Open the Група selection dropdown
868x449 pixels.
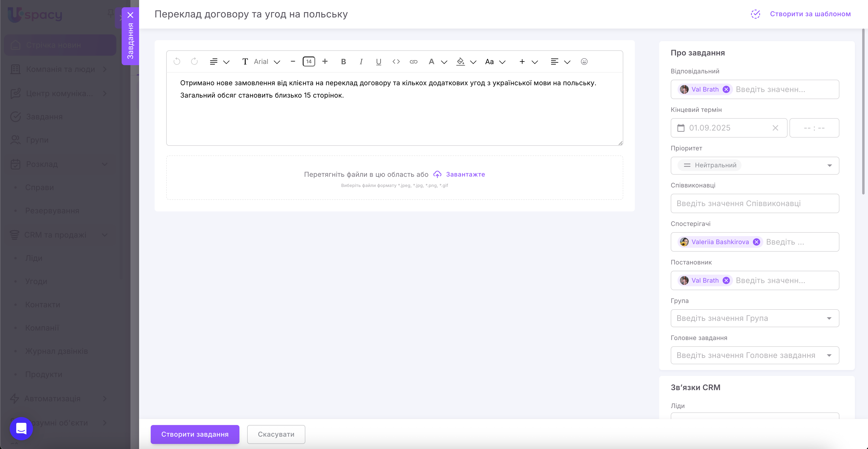[755, 318]
